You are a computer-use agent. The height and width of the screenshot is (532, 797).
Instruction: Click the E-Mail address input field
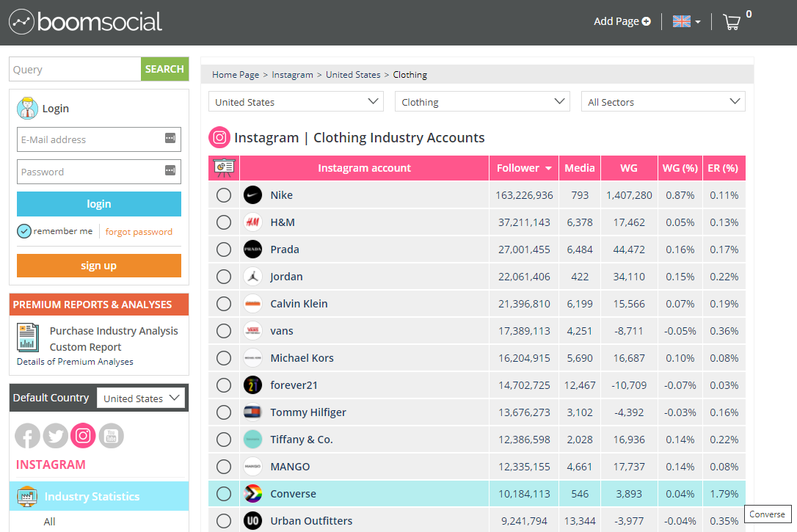[90, 139]
